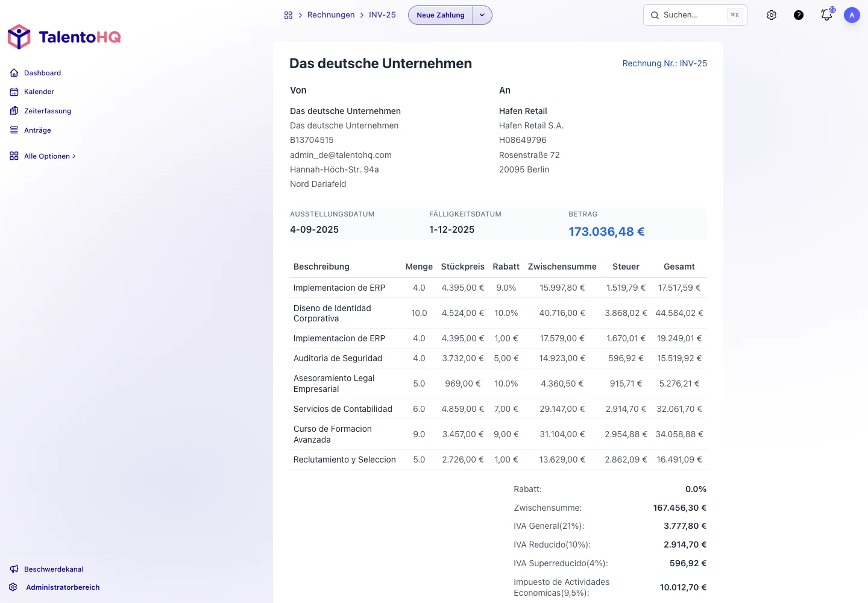The image size is (868, 603).
Task: Select Reclutamiento y Seleccion row
Action: tap(498, 459)
